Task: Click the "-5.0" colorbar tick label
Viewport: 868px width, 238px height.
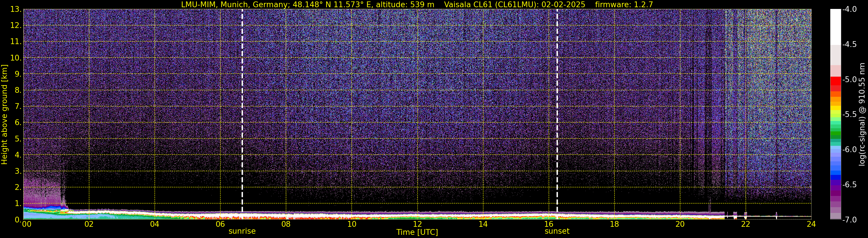Action: point(849,80)
